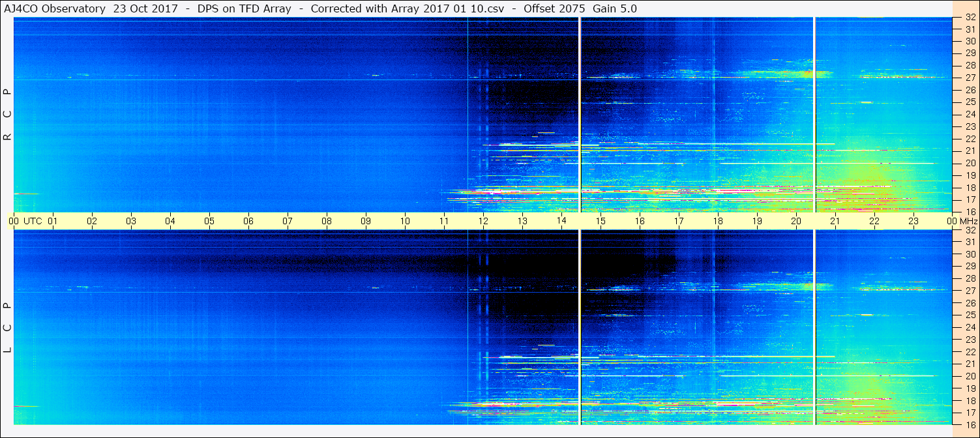Click the 32 MHz tick in RCP panel

(x=970, y=18)
